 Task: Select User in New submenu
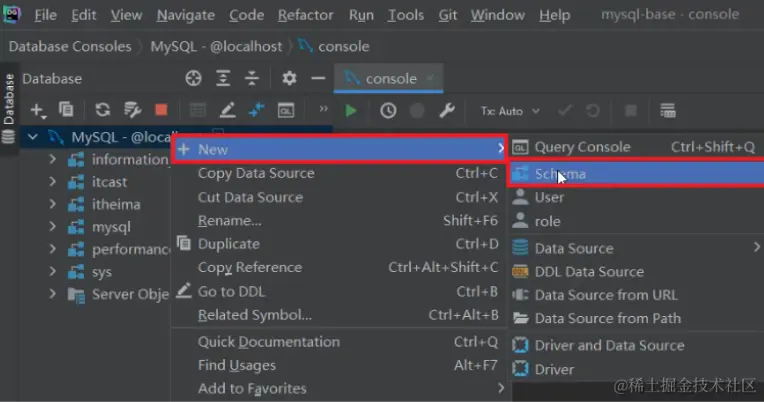[636, 197]
